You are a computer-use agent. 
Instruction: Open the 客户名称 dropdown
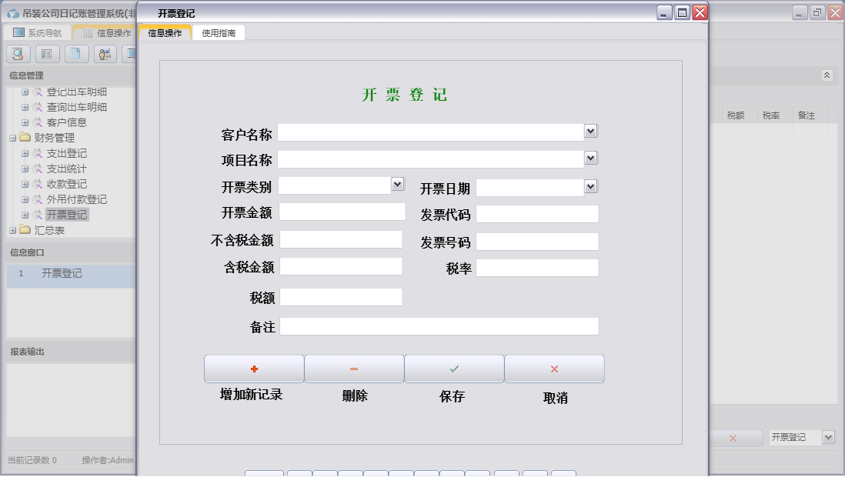pos(590,131)
